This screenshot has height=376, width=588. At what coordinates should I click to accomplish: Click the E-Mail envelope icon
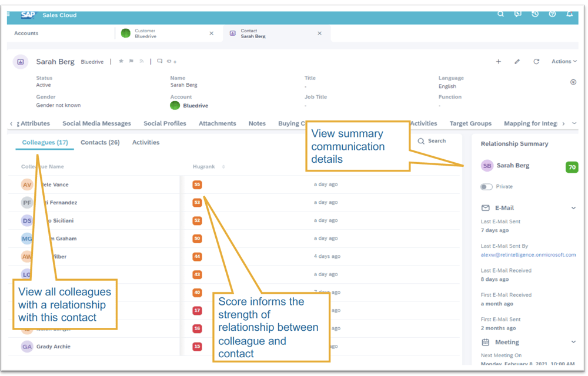[x=486, y=208]
